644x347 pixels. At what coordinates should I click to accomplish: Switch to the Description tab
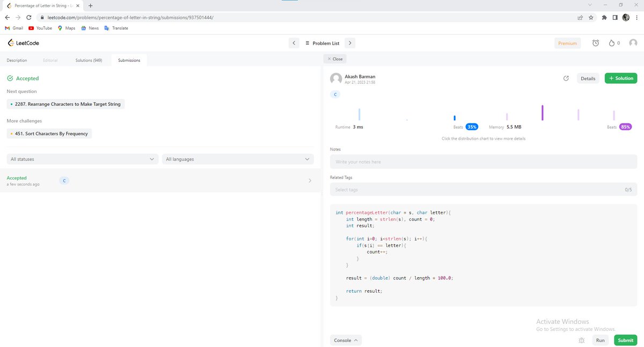tap(17, 60)
